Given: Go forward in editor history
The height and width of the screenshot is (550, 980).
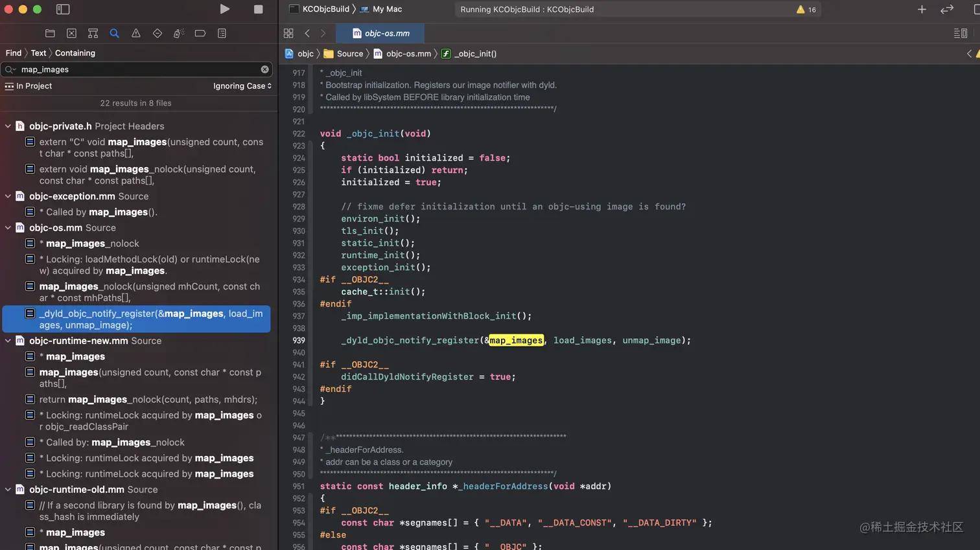Looking at the screenshot, I should pos(323,33).
